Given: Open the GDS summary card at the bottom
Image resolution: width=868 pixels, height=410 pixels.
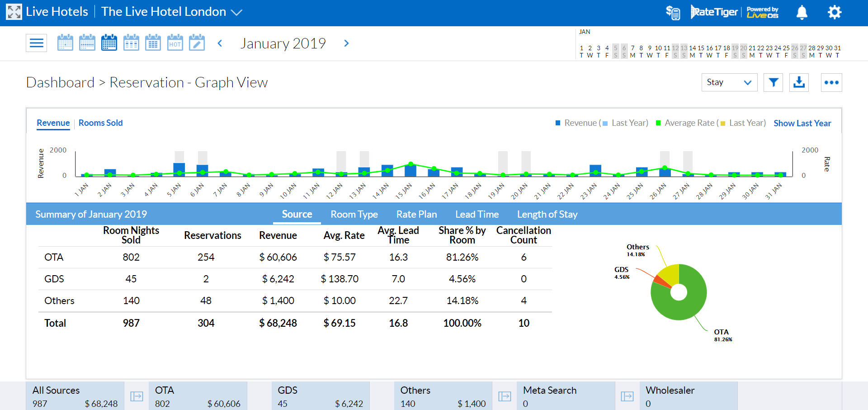Looking at the screenshot, I should 321,396.
